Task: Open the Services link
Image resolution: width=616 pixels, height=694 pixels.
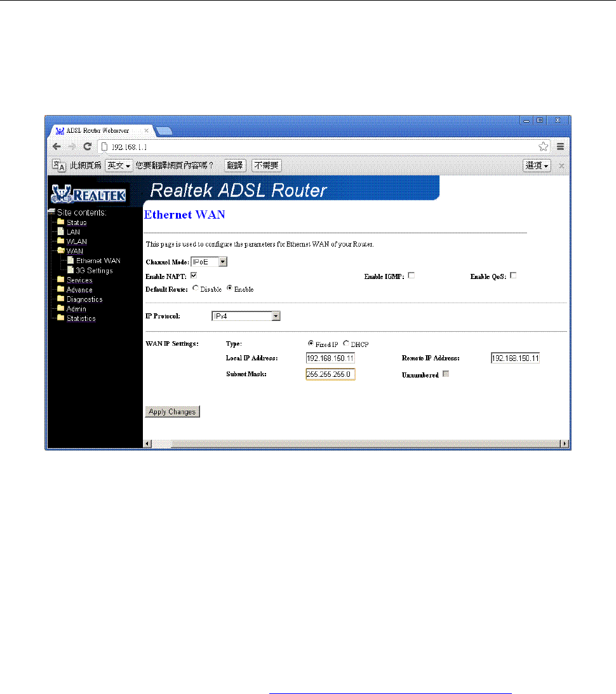Action: [79, 280]
